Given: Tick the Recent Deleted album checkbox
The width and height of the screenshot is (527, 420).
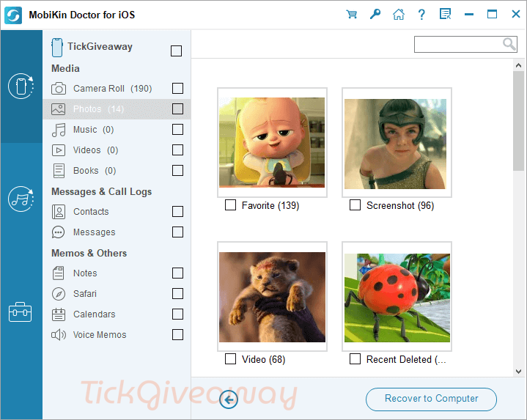Looking at the screenshot, I should click(355, 359).
